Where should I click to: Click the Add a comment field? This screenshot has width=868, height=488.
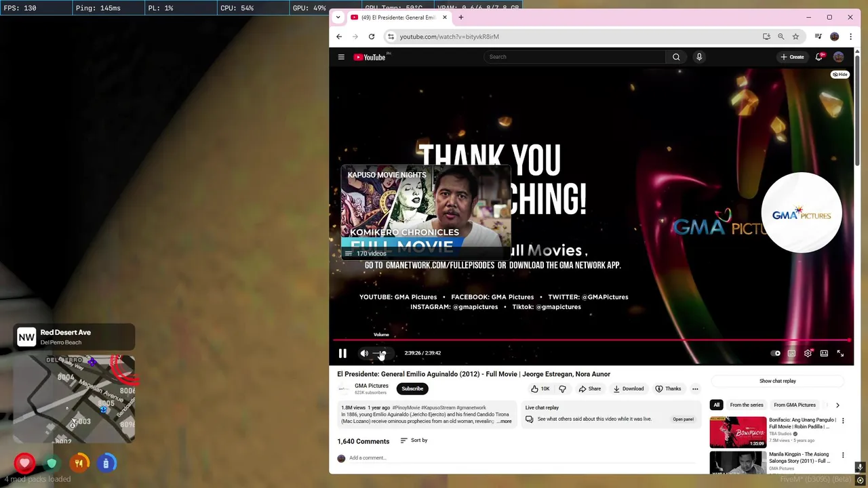point(522,458)
